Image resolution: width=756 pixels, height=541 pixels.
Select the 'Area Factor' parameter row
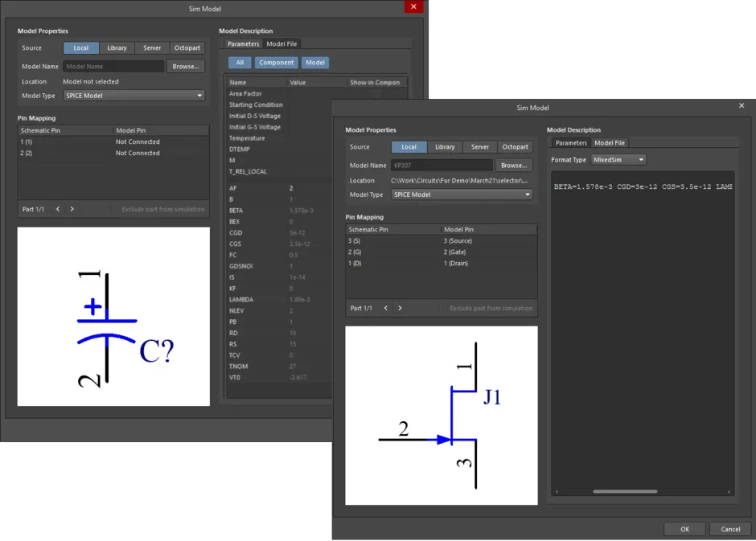[316, 93]
